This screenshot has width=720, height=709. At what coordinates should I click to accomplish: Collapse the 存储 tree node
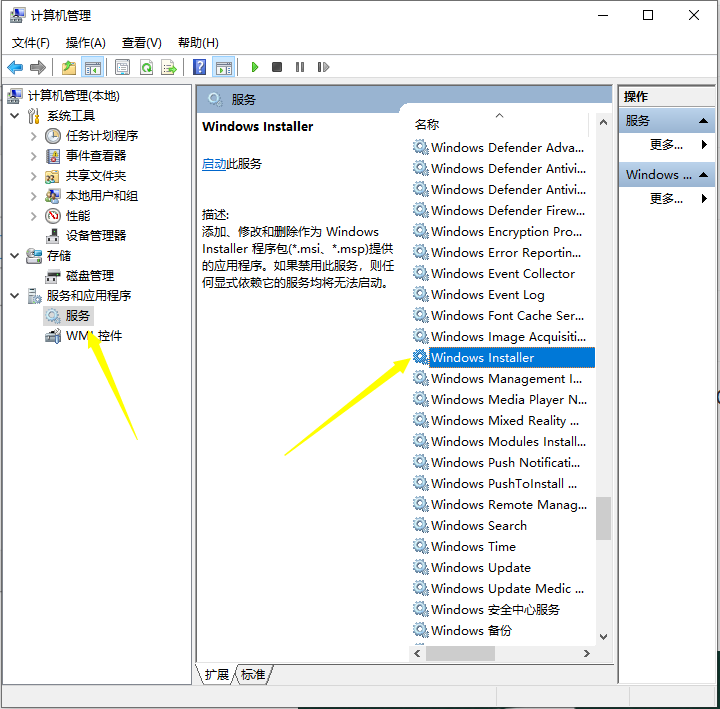(15, 256)
